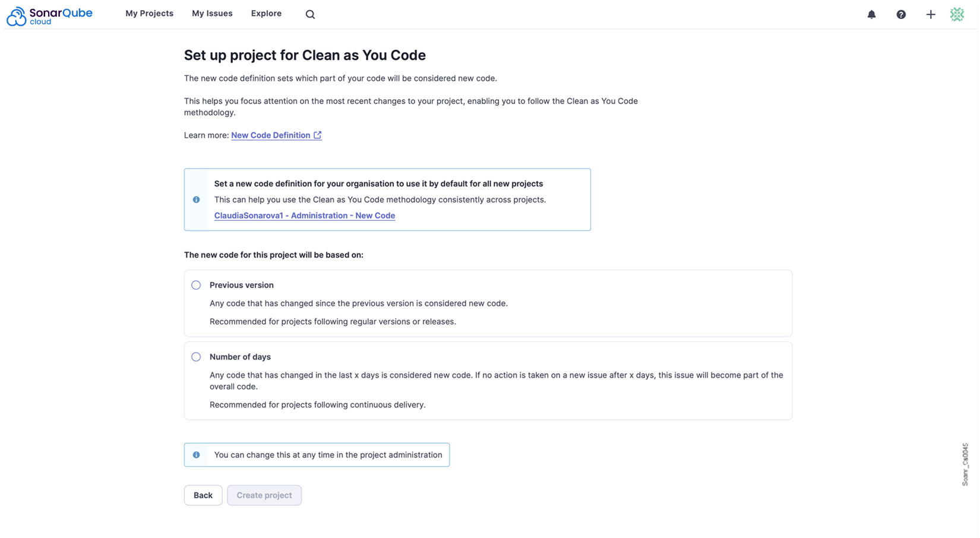
Task: Open the My Projects menu
Action: coord(149,13)
